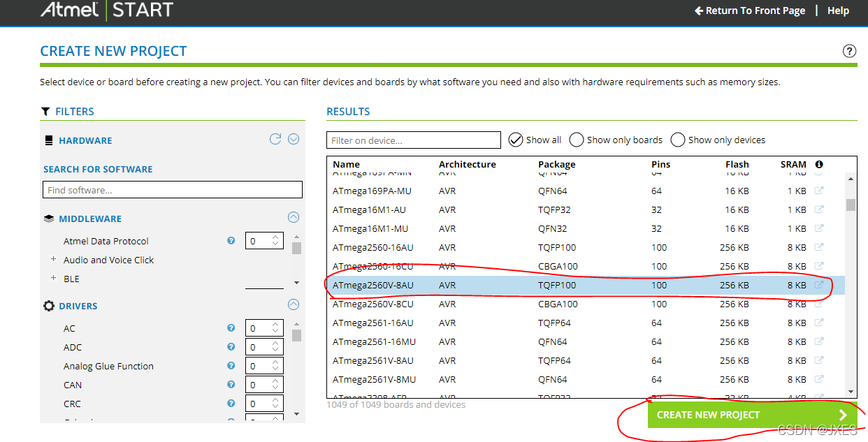Image resolution: width=868 pixels, height=442 pixels.
Task: Click the info icon beside the ADC driver
Action: [231, 347]
